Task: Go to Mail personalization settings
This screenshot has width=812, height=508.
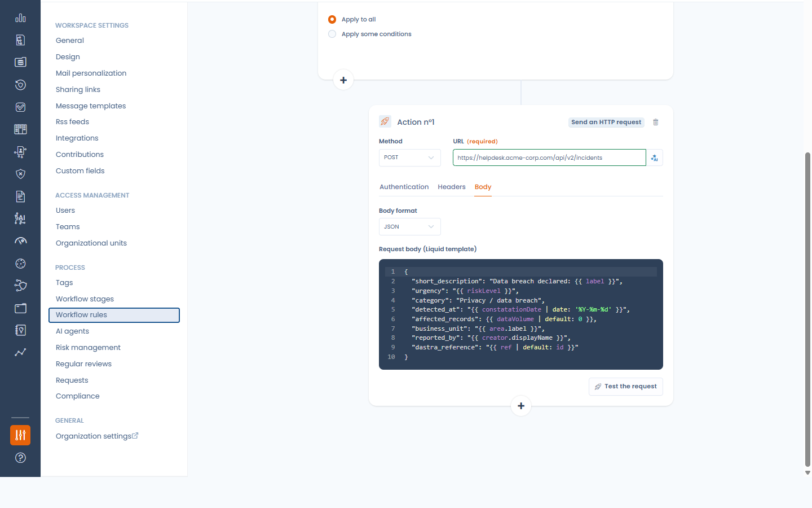Action: [91, 73]
